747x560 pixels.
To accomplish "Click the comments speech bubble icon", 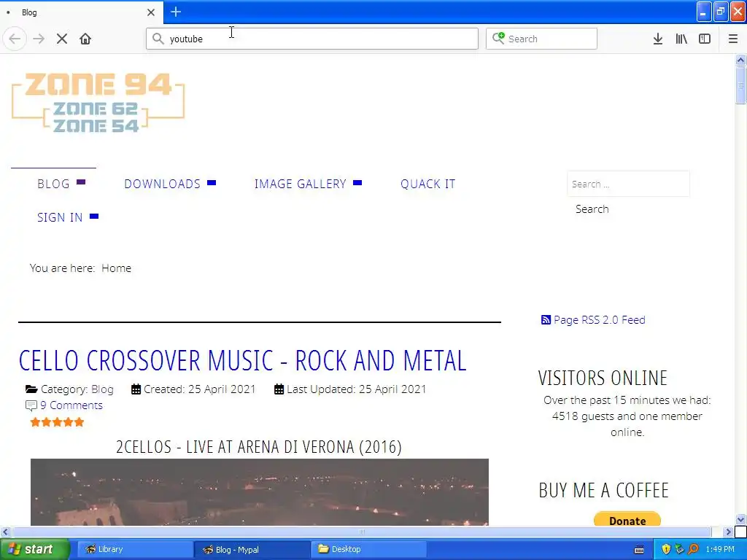I will 31,405.
